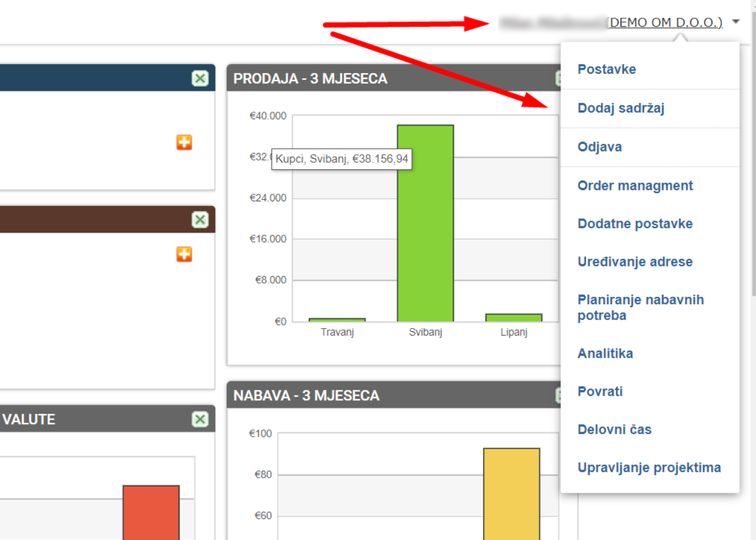Select Upravljanje projektima menu entry
Image resolution: width=756 pixels, height=540 pixels.
649,467
